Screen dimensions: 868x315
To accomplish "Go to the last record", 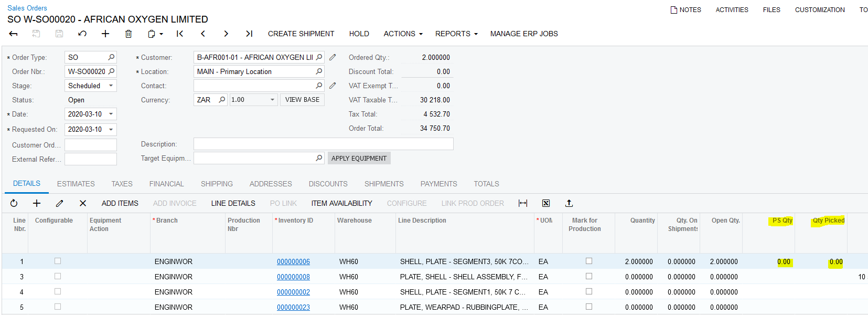I will 249,34.
